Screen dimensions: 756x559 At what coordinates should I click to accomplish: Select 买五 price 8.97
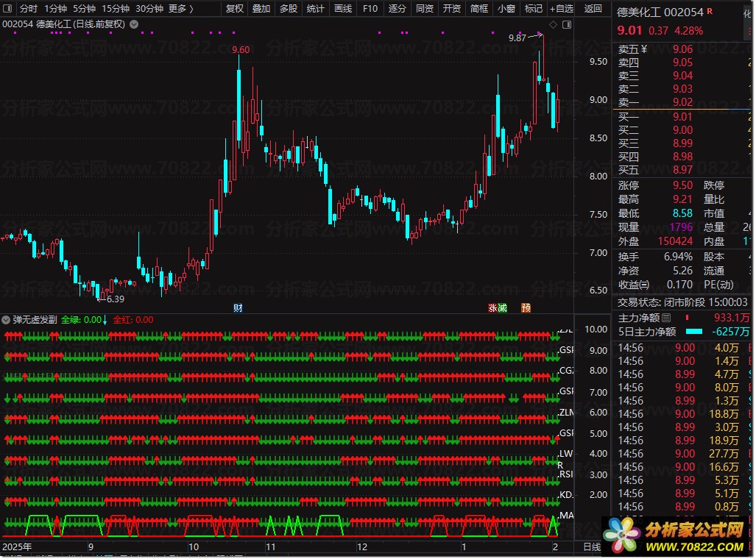[x=682, y=170]
